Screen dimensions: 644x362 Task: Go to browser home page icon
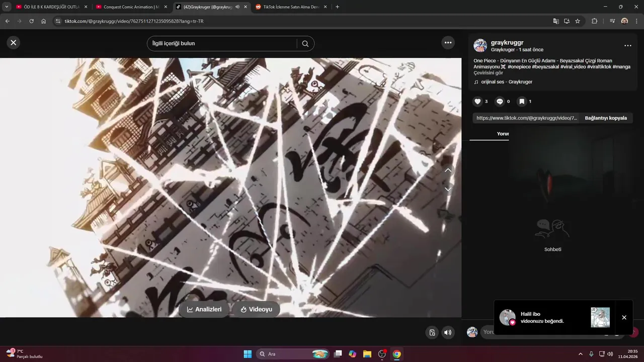pyautogui.click(x=43, y=21)
